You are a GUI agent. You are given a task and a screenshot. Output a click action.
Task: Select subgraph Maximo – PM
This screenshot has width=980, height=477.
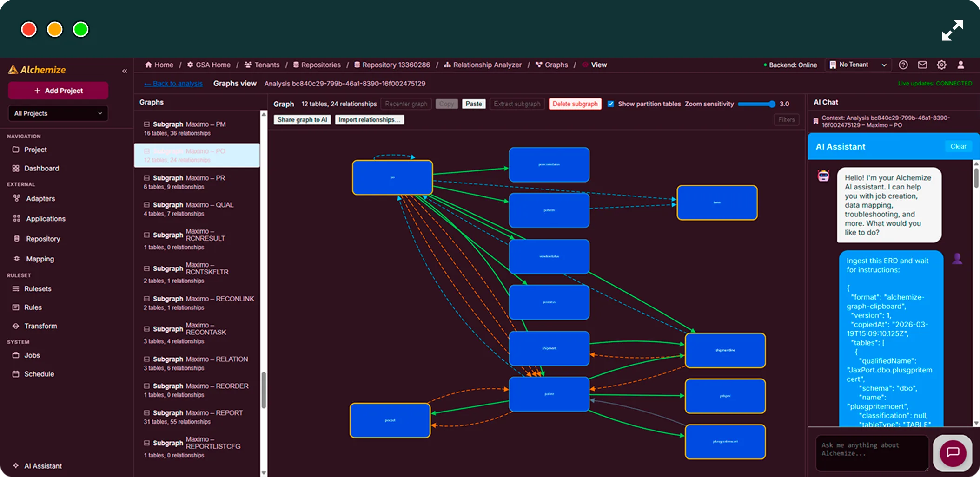pyautogui.click(x=197, y=128)
